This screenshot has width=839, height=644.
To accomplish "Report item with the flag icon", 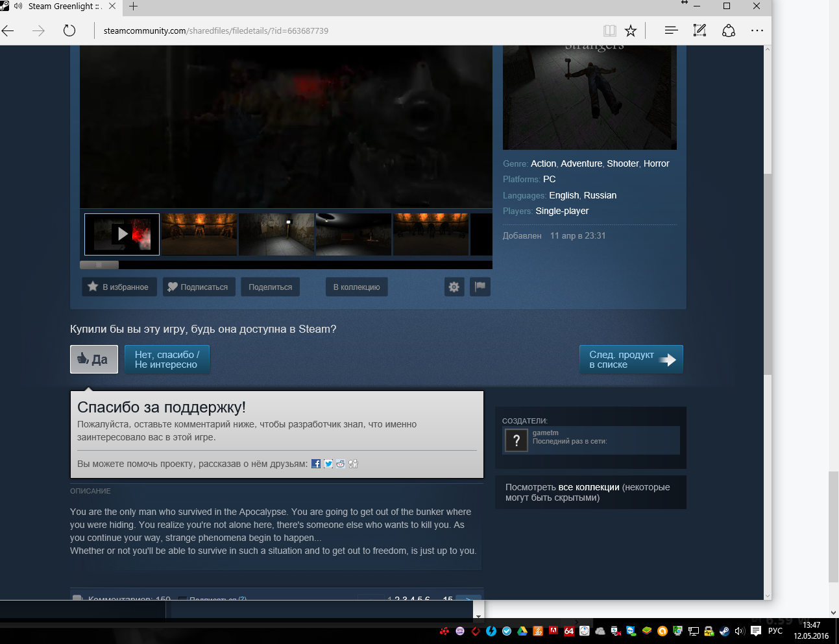I will coord(480,287).
